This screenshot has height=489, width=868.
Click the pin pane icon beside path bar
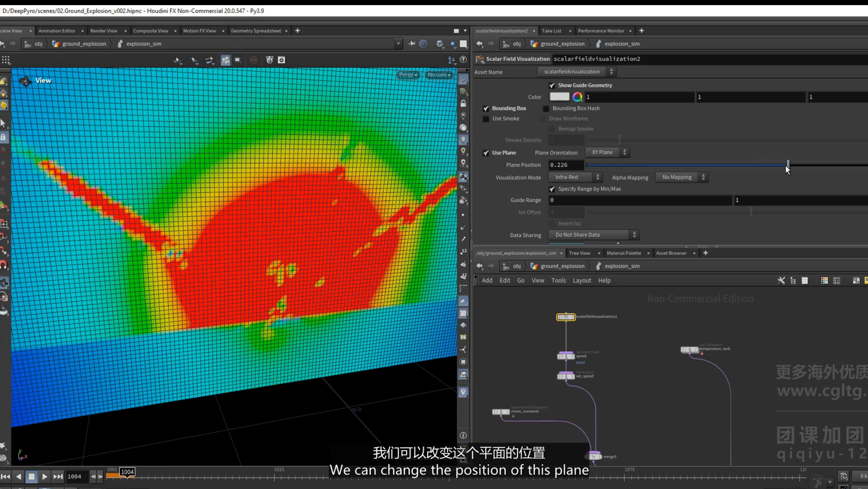click(x=411, y=44)
